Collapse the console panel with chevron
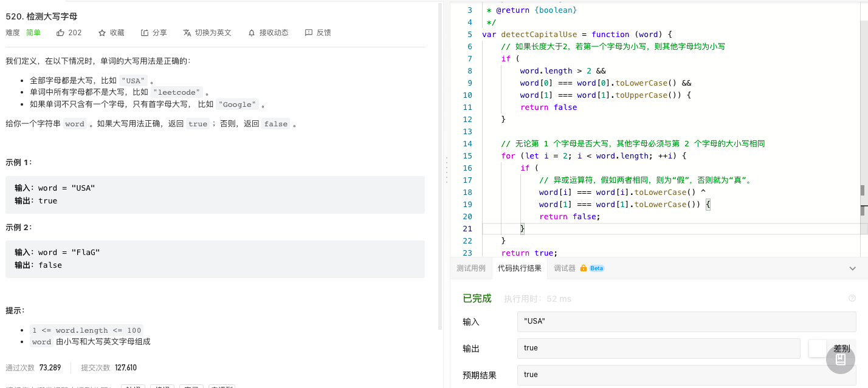This screenshot has width=868, height=388. [853, 268]
